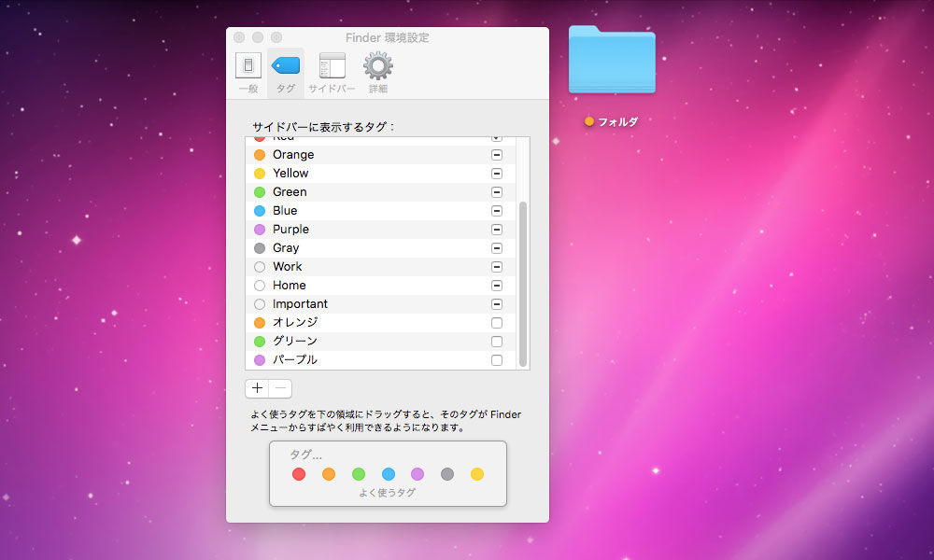934x560 pixels.
Task: Open the 詳細 (Advanced) gear icon
Action: pos(378,65)
